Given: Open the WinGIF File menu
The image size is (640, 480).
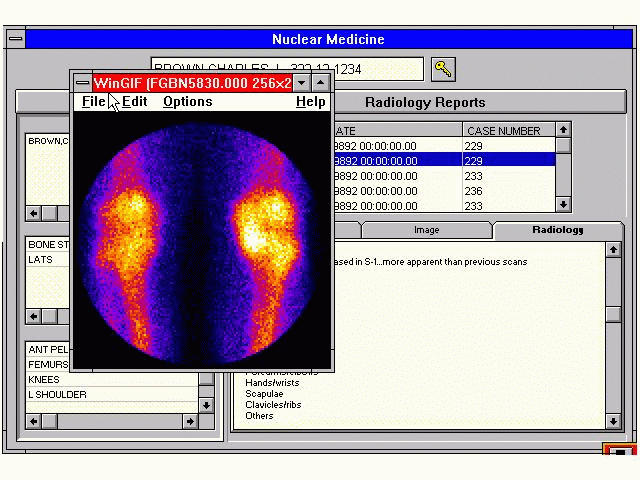Looking at the screenshot, I should coord(93,101).
